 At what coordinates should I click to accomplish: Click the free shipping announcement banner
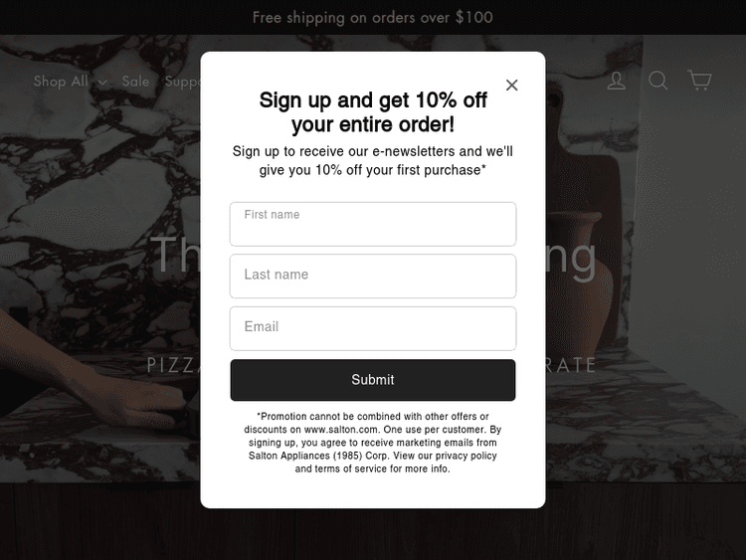pyautogui.click(x=373, y=17)
